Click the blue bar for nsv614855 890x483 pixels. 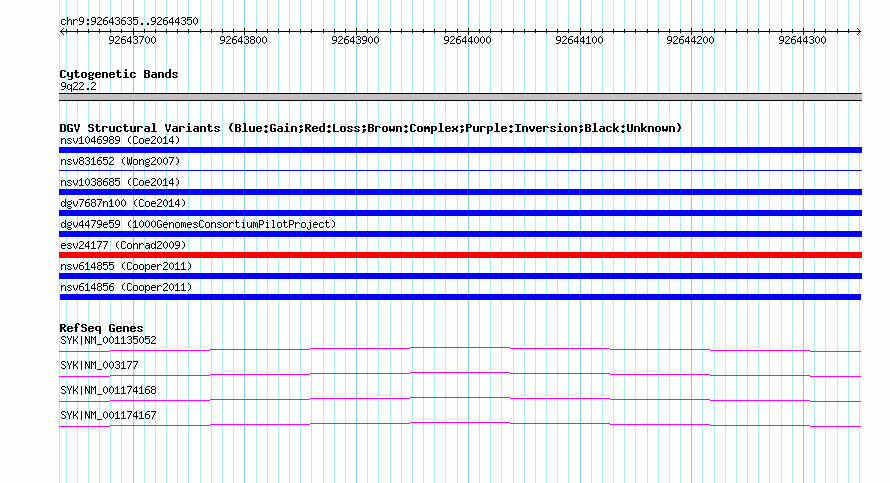[460, 276]
